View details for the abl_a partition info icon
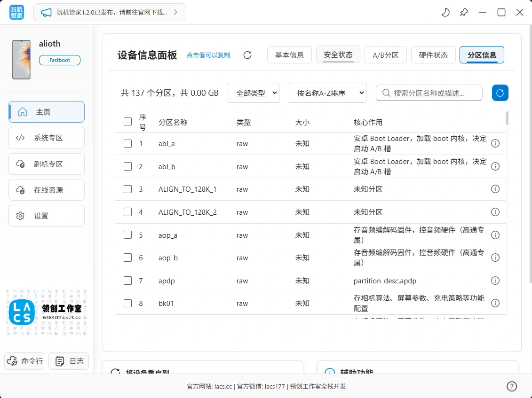This screenshot has width=532, height=398. point(495,143)
